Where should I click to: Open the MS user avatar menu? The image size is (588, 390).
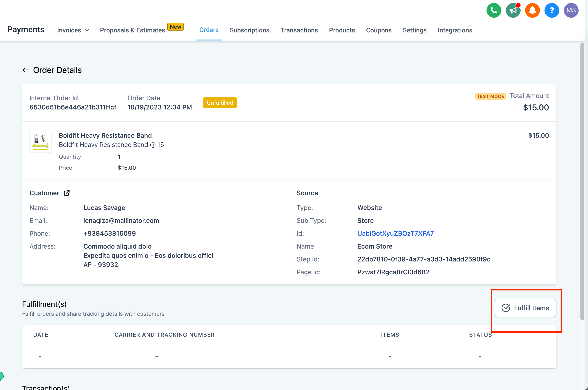[x=571, y=10]
